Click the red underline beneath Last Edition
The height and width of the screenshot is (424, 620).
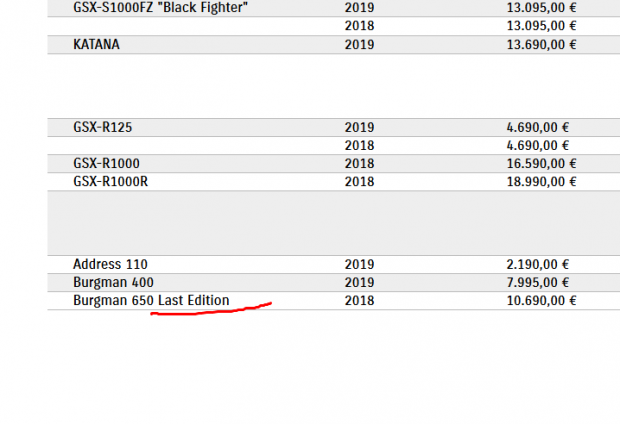point(210,311)
